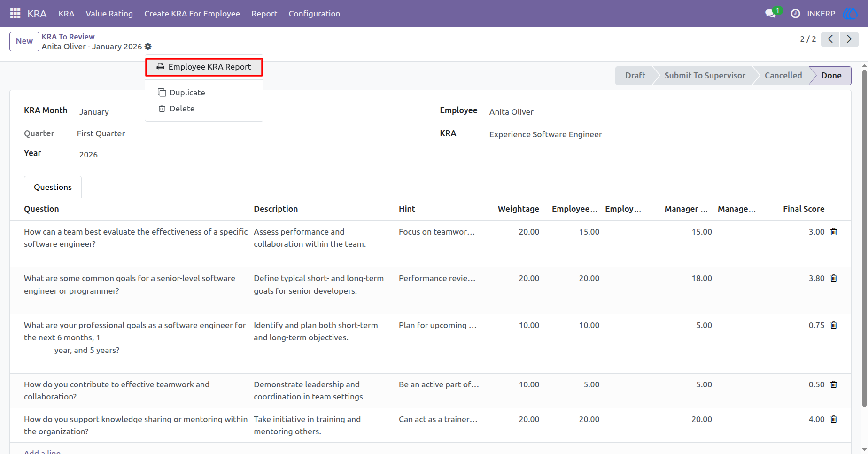Delete the 3.80 score row via trash icon

(834, 278)
